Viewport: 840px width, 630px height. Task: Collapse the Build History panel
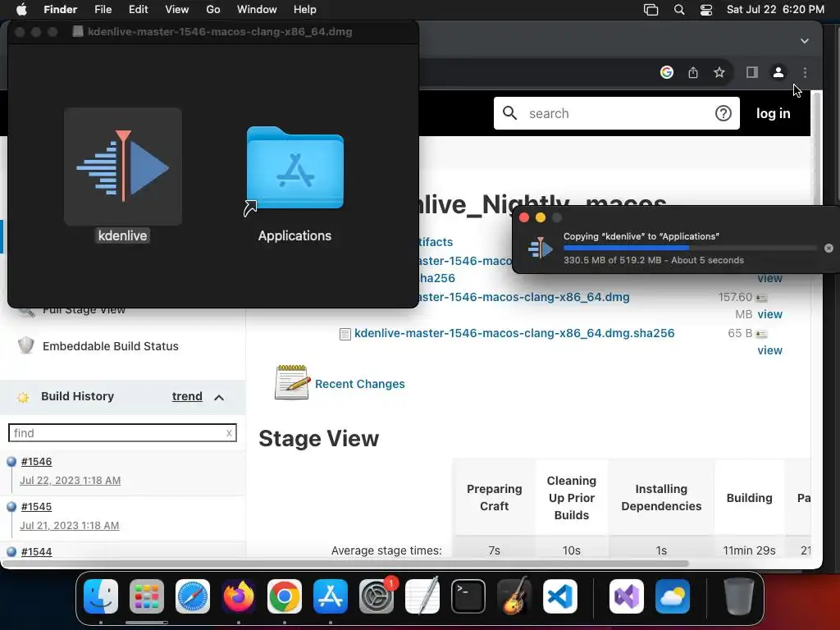click(x=218, y=398)
